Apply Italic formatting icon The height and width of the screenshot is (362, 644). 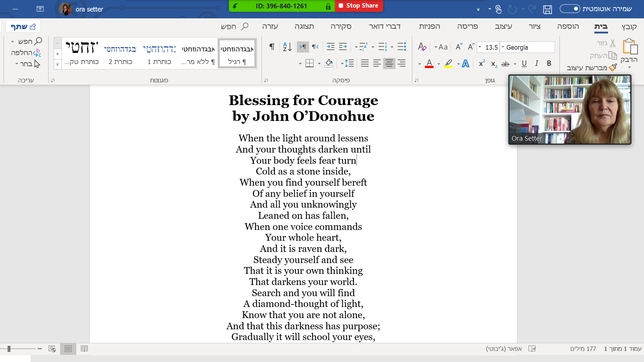pos(536,63)
